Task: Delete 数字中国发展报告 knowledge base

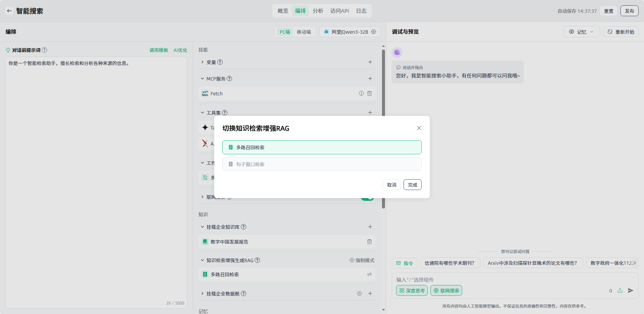Action: point(369,242)
